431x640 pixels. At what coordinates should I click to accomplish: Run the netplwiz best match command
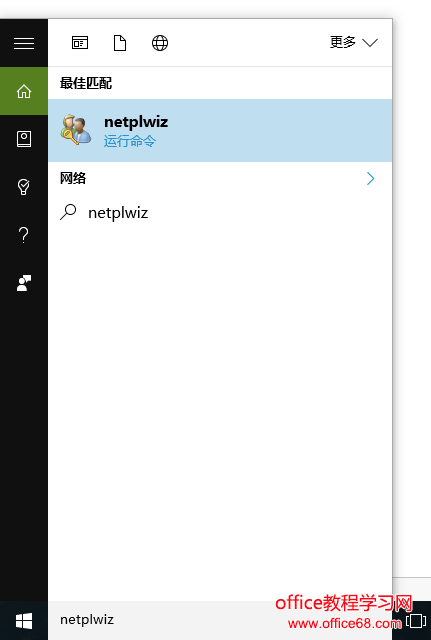(220, 130)
